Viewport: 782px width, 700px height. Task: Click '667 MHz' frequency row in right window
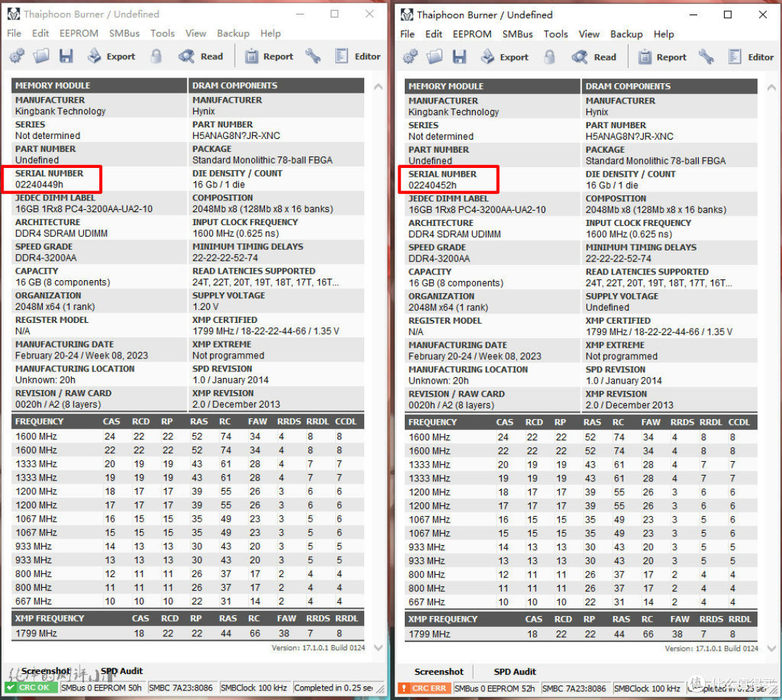tap(581, 602)
